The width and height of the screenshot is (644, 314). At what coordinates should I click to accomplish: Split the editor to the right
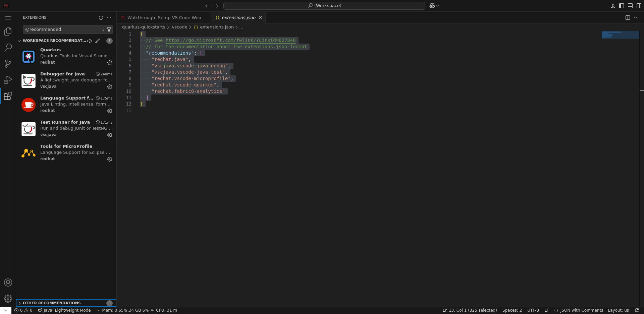coord(628,18)
